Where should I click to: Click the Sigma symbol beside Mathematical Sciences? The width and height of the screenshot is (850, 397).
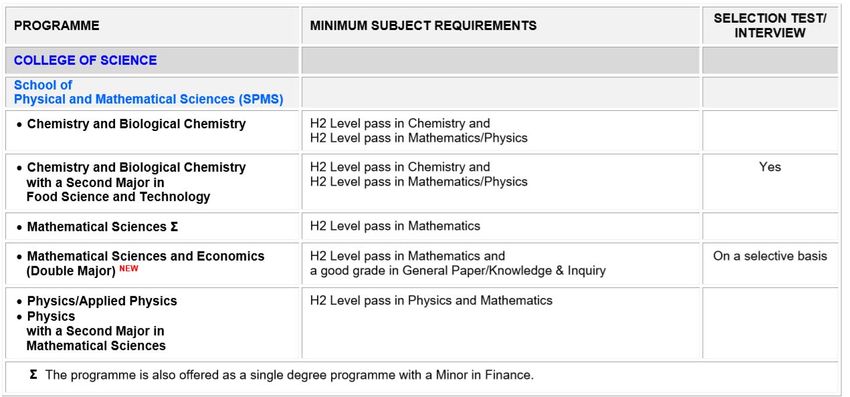[174, 227]
